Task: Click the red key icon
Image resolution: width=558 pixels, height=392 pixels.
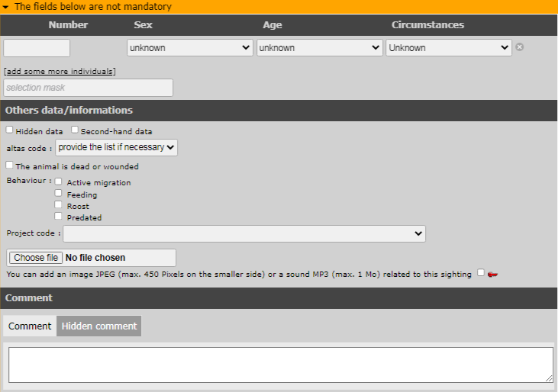Action: click(492, 275)
